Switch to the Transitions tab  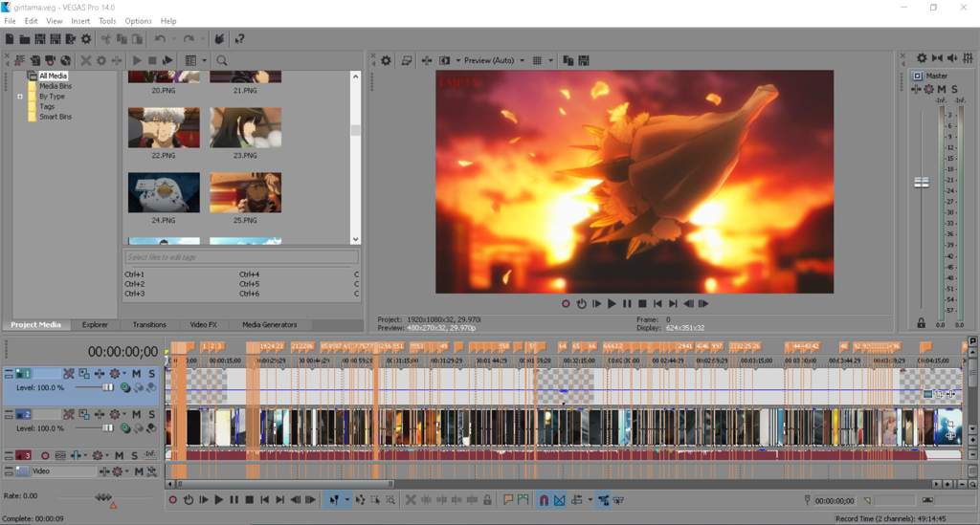point(149,324)
